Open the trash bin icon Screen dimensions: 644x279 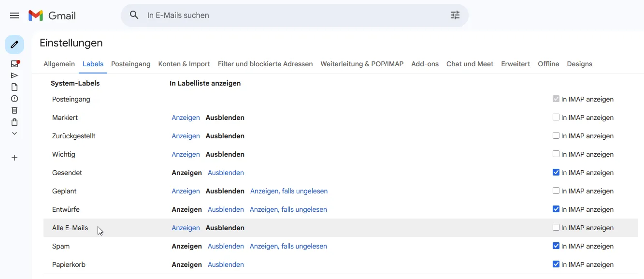coord(14,110)
